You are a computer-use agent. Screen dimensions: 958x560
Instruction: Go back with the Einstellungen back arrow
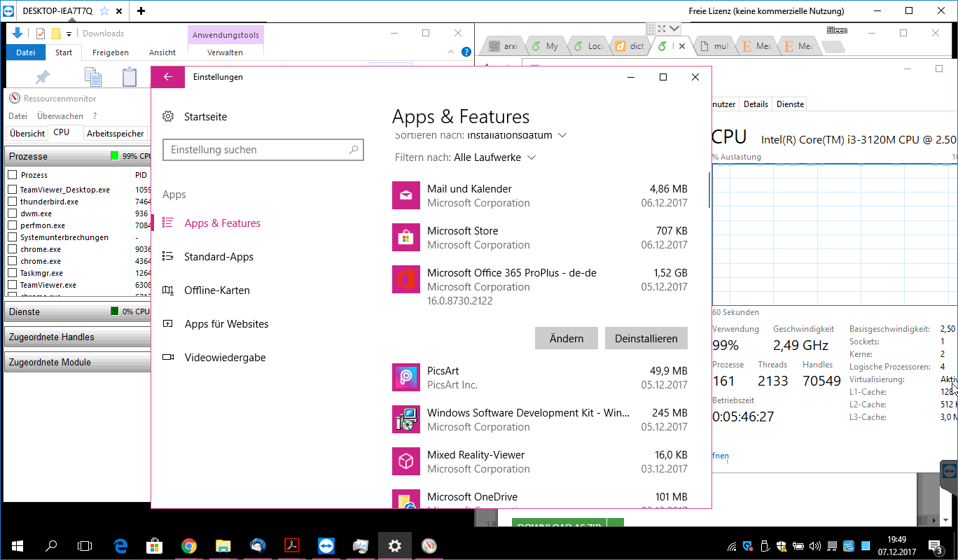tap(168, 77)
